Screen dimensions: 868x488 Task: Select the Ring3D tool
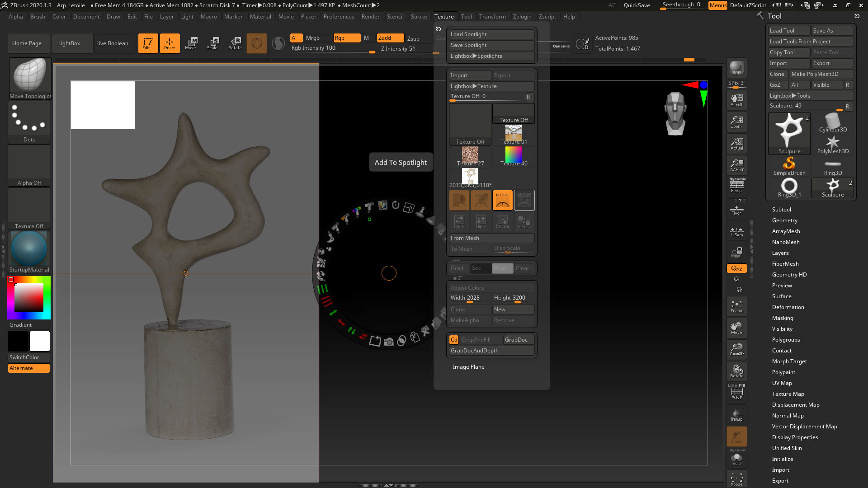tap(833, 166)
